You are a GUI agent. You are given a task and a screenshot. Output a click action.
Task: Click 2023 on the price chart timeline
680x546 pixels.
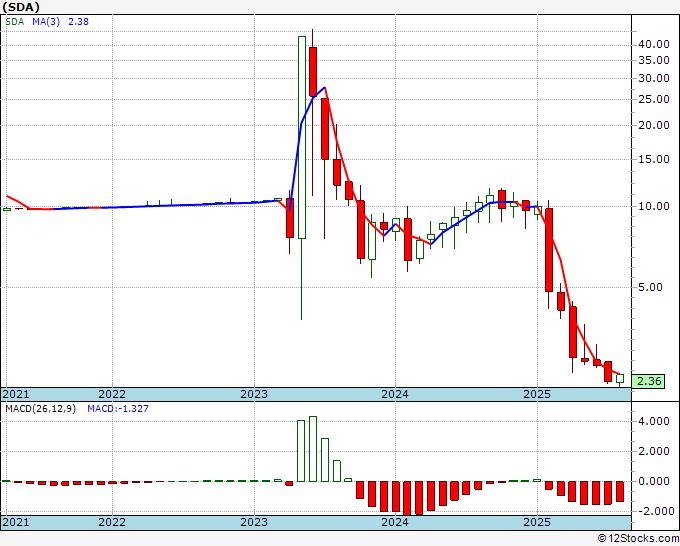pos(254,394)
